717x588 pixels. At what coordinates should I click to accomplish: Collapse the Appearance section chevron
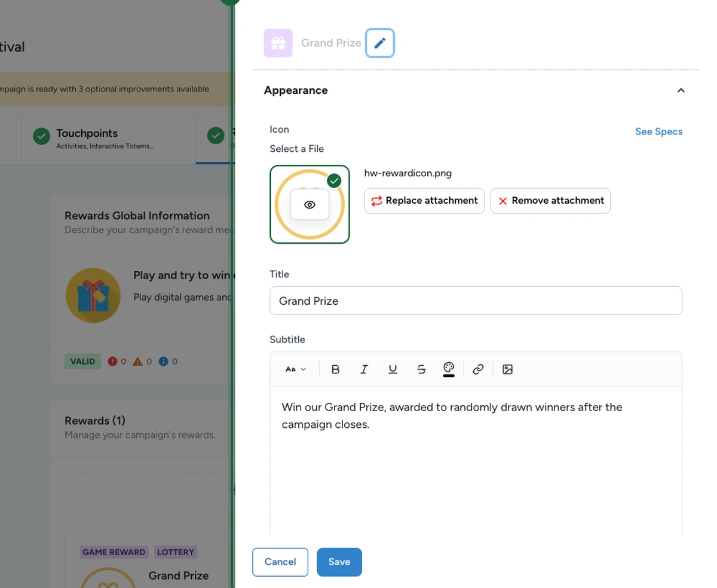(681, 90)
